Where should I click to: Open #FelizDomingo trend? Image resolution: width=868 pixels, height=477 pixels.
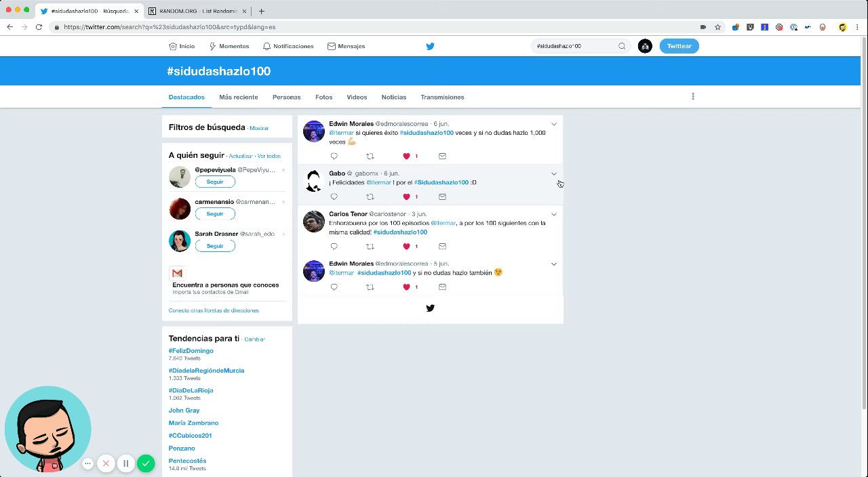tap(191, 351)
